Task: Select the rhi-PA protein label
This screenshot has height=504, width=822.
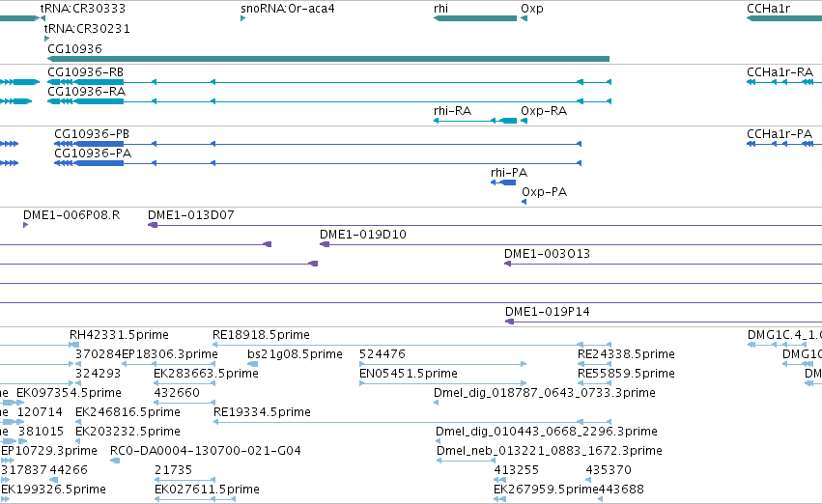Action: tap(509, 173)
